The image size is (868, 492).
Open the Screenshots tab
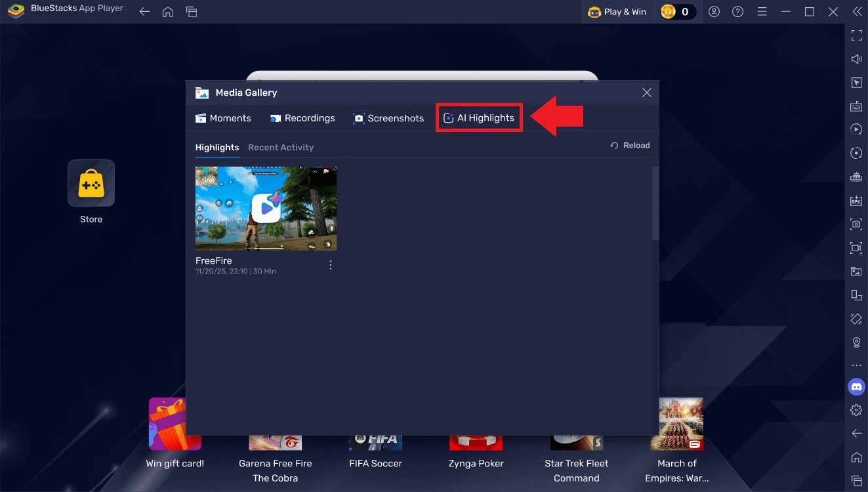pos(388,118)
